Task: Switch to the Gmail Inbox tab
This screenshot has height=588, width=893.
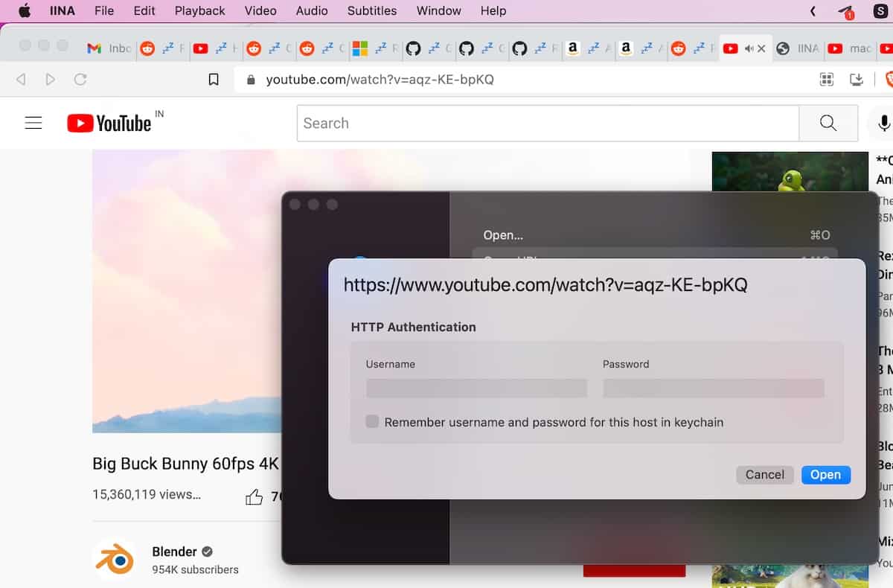Action: [109, 48]
